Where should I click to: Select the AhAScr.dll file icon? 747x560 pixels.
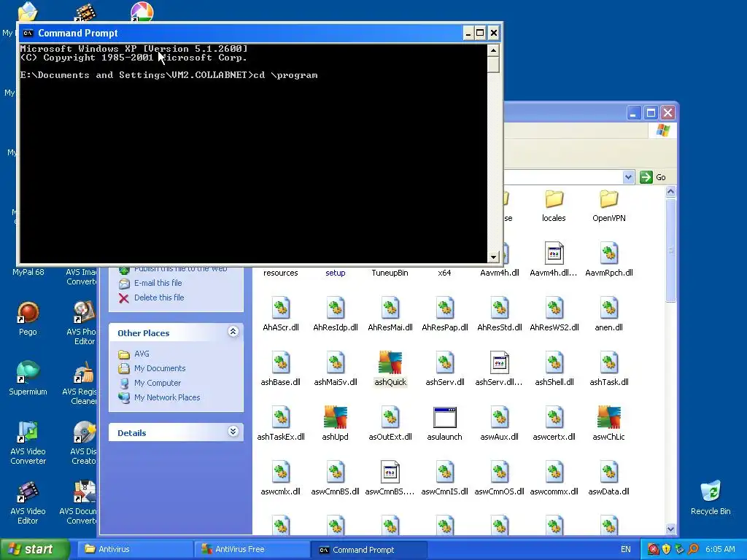pos(281,308)
